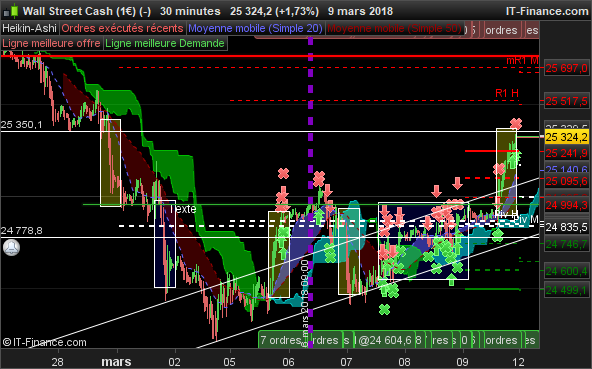
Task: Click the "mR1 M" pivot label
Action: pos(523,60)
